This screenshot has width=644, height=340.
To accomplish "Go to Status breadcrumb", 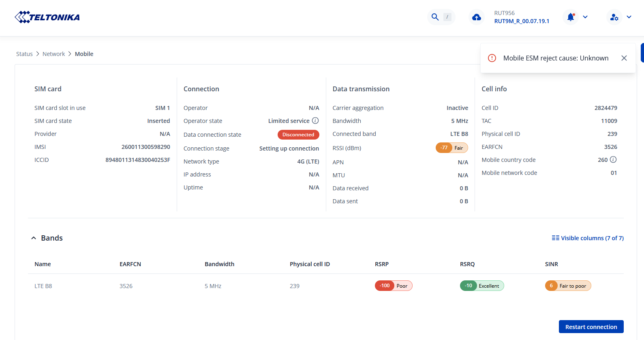I will click(x=24, y=54).
